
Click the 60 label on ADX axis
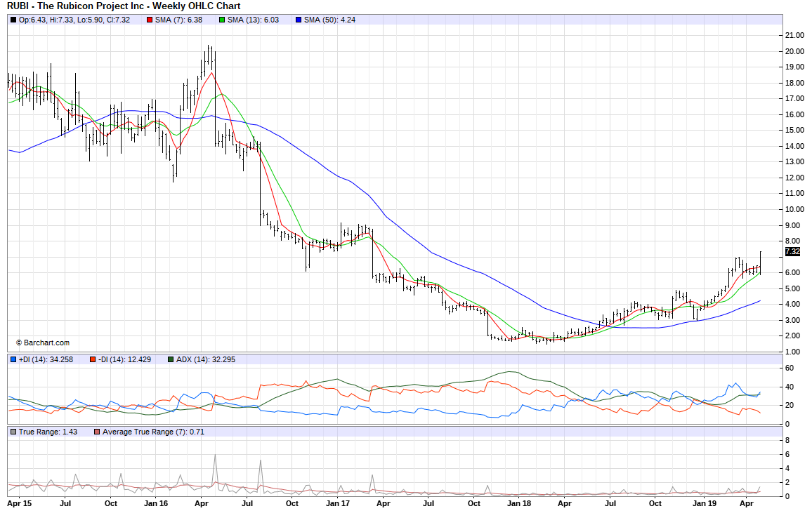pos(790,368)
